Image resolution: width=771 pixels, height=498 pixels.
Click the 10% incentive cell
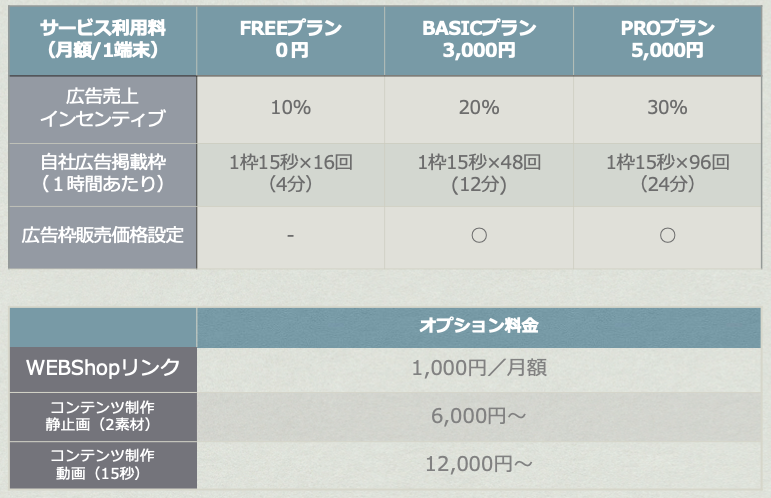(x=291, y=107)
